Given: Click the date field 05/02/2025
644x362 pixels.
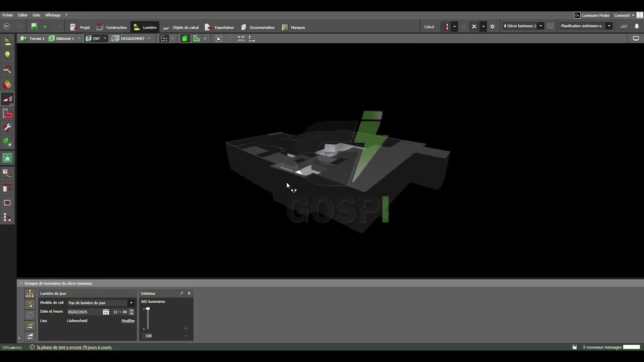Looking at the screenshot, I should click(84, 312).
